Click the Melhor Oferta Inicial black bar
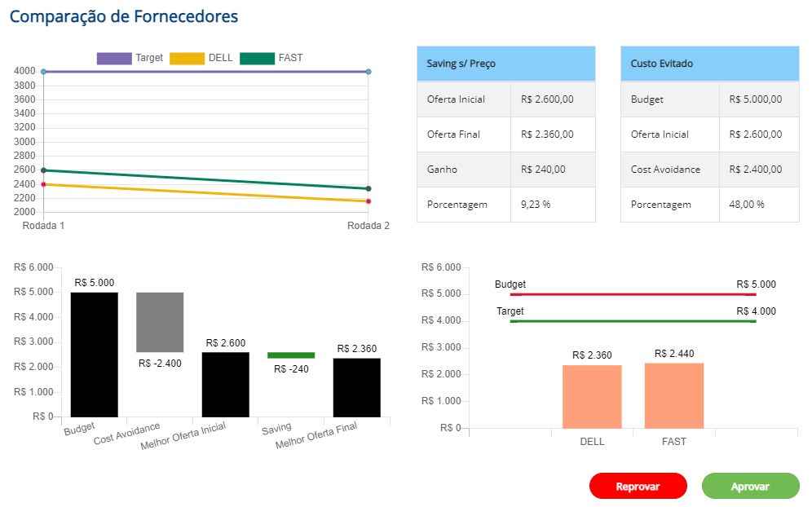812x507 pixels. [x=226, y=385]
